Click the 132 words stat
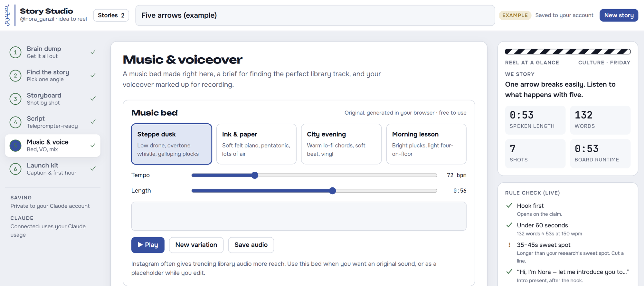Viewport: 644px width, 286px height. tap(600, 120)
